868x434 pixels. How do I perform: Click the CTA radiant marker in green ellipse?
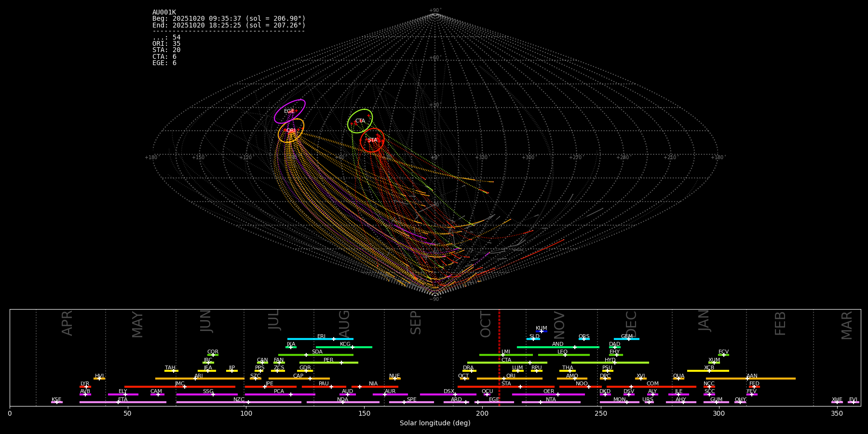(x=360, y=121)
